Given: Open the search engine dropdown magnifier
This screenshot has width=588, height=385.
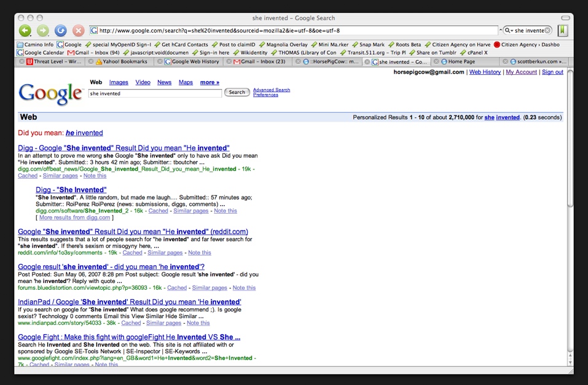Looking at the screenshot, I should click(x=508, y=31).
